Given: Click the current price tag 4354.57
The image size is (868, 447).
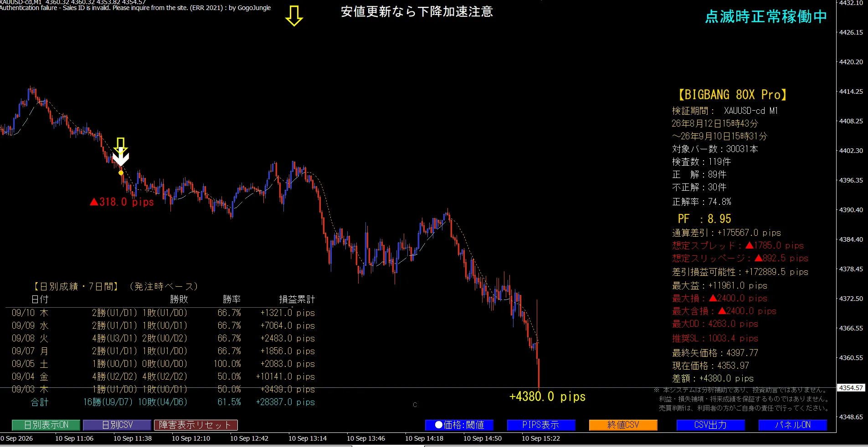Looking at the screenshot, I should 851,388.
